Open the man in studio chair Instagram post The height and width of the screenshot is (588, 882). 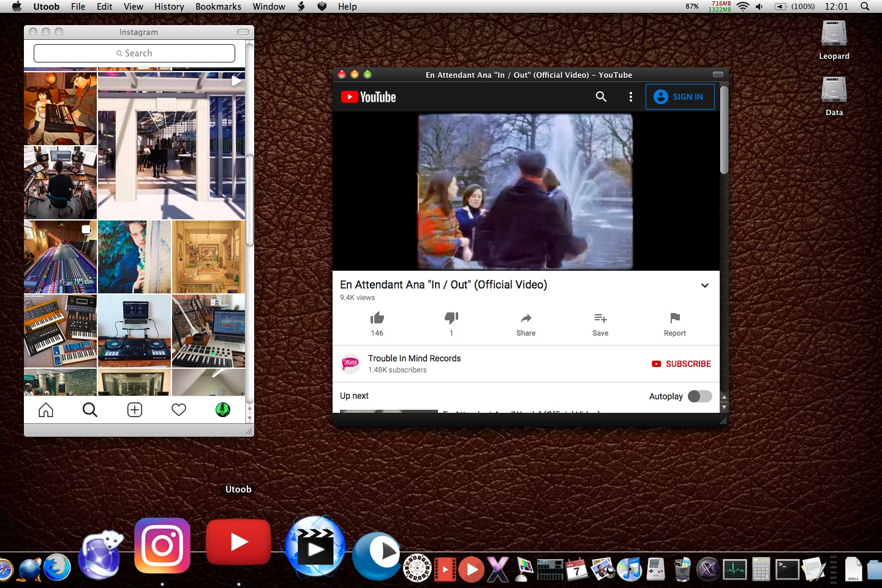point(60,183)
